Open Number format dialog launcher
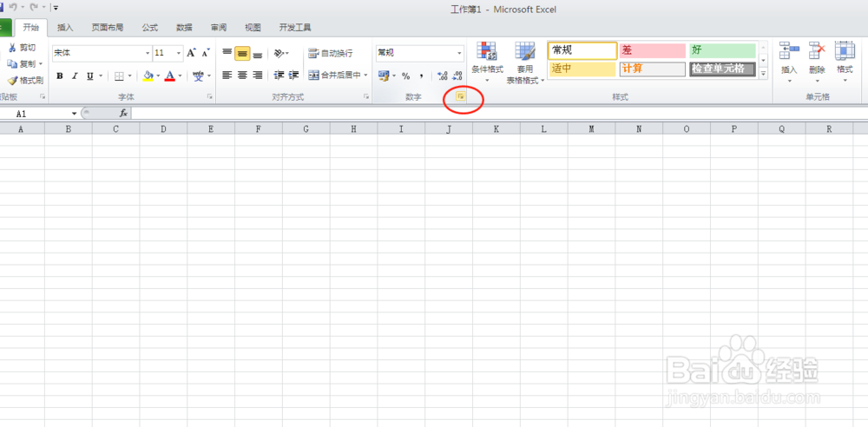Screen dimensions: 868x427 (x=460, y=97)
